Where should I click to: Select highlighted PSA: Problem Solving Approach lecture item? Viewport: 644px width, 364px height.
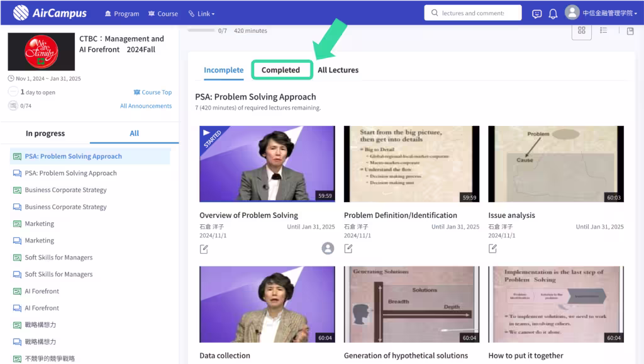pyautogui.click(x=89, y=156)
